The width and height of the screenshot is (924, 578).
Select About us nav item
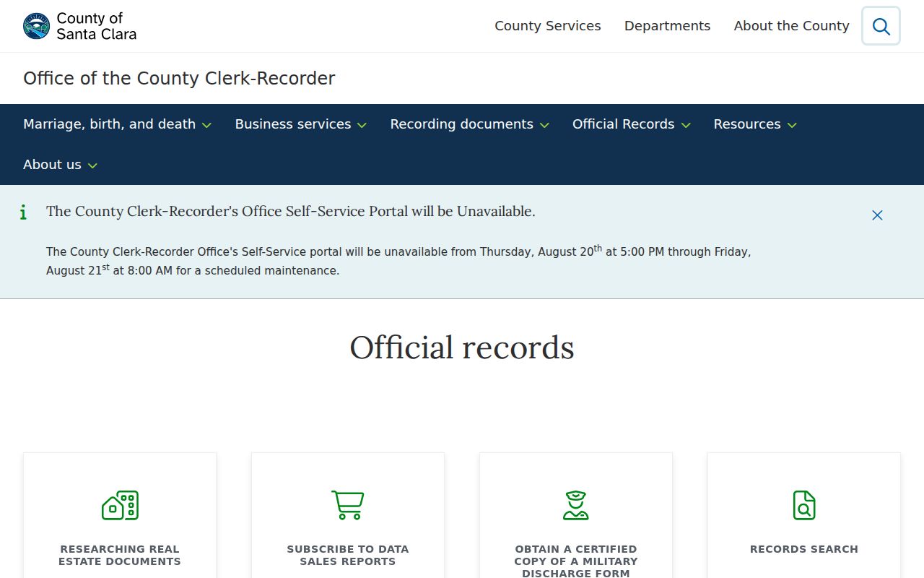(x=52, y=165)
